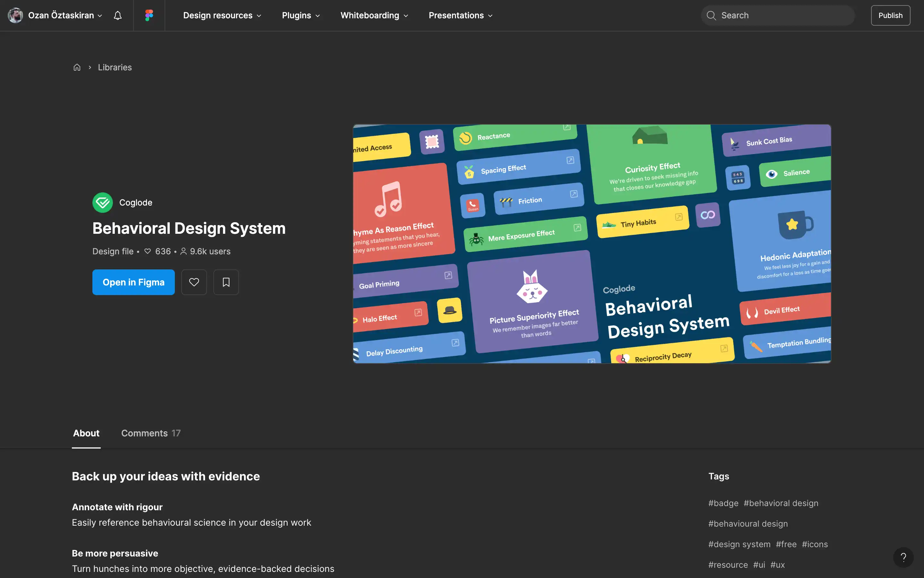Click the Back up your ideas heading
Image resolution: width=924 pixels, height=578 pixels.
[x=166, y=476]
